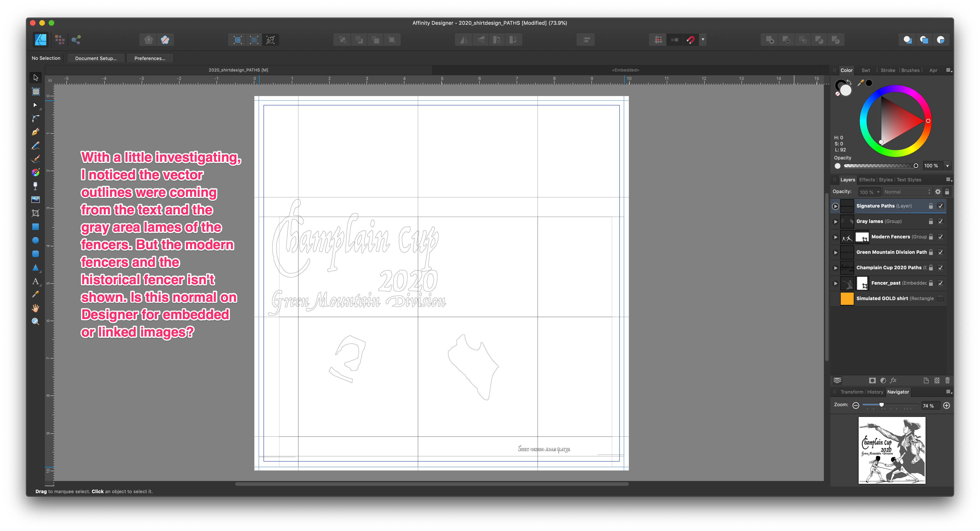Click the eyedropper in Color panel
Viewport: 980px width, 531px height.
(861, 83)
